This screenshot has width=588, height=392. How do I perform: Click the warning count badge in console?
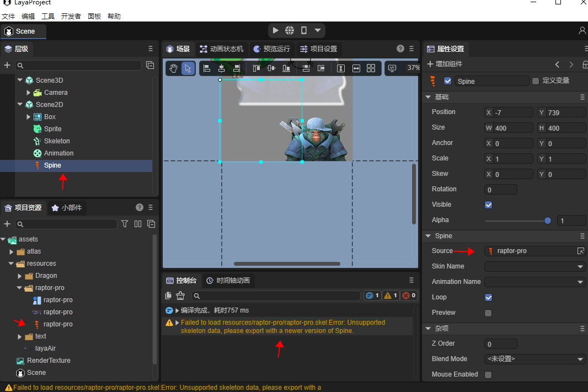pos(391,296)
